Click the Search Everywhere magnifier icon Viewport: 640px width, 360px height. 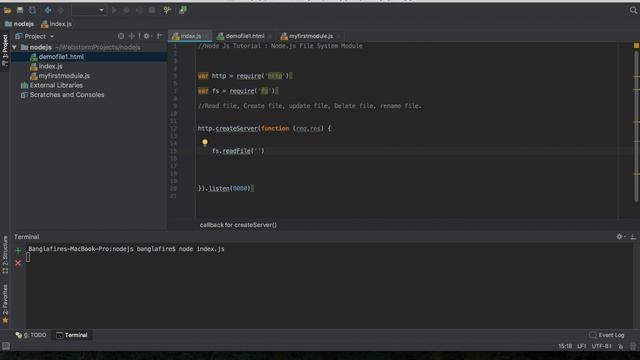pyautogui.click(x=633, y=10)
